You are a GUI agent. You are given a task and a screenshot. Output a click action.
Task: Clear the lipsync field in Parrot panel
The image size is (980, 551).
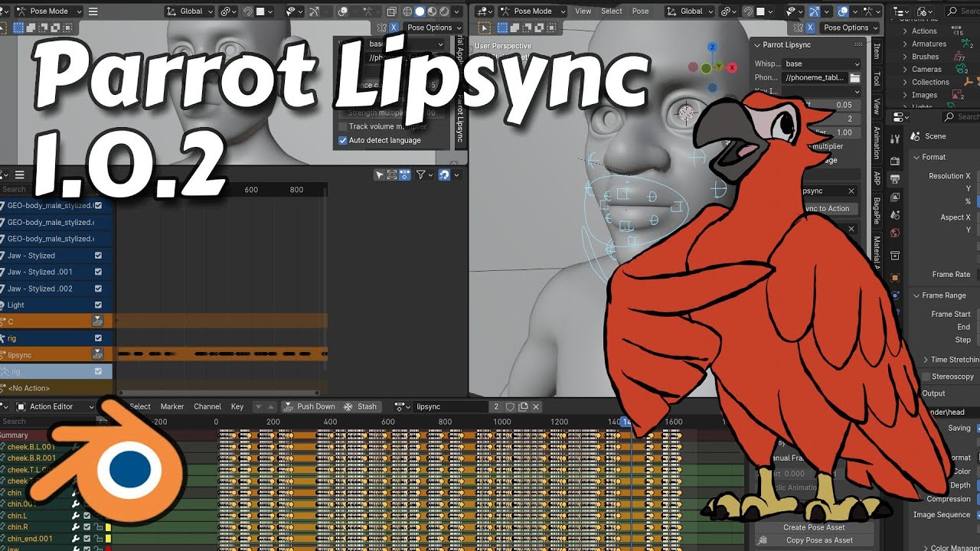[x=851, y=191]
